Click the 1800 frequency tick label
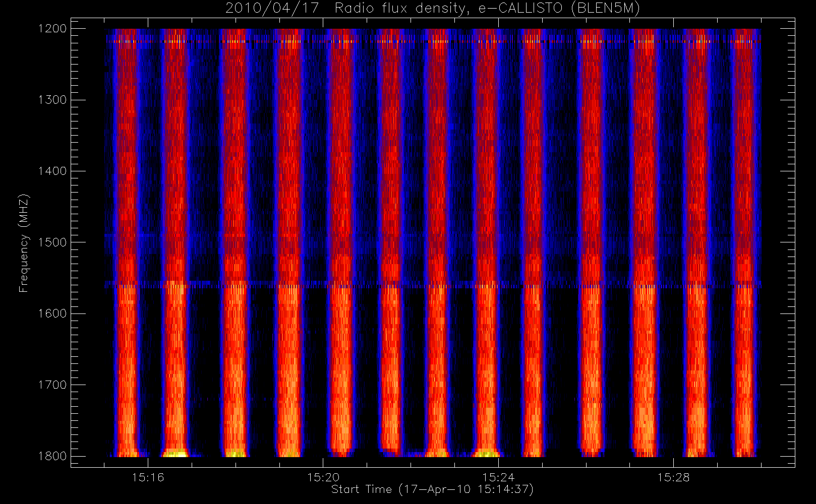This screenshot has height=504, width=816. point(52,456)
